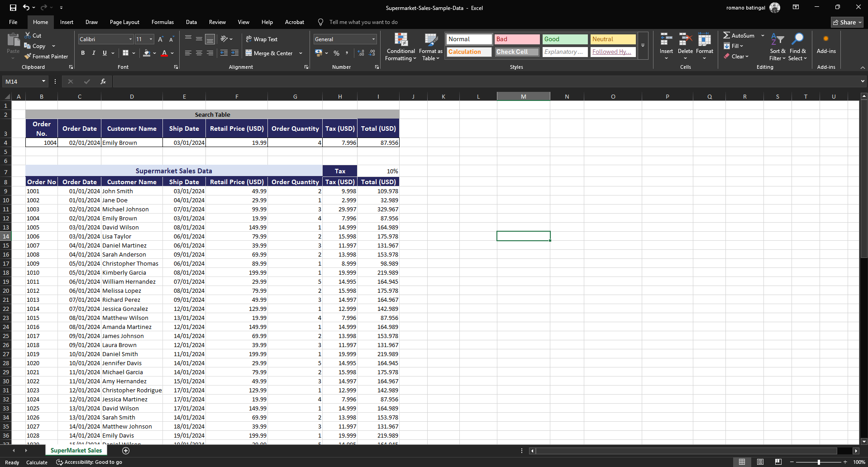Switch to Page Layout view in status bar
868x467 pixels.
760,462
